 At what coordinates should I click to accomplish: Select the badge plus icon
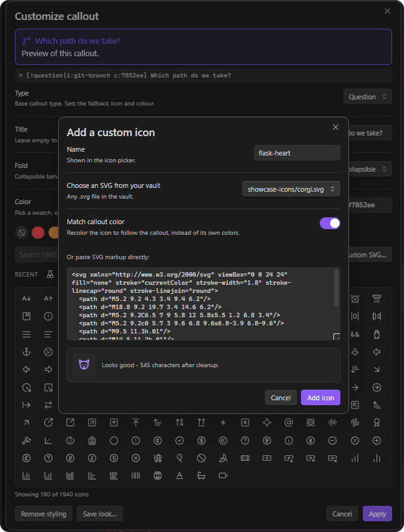(377, 440)
